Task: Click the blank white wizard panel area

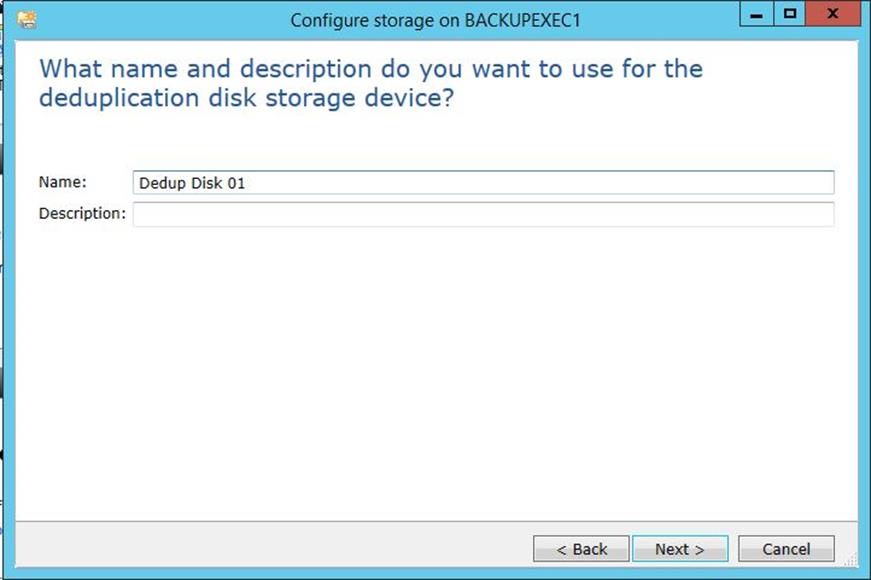Action: click(x=436, y=372)
